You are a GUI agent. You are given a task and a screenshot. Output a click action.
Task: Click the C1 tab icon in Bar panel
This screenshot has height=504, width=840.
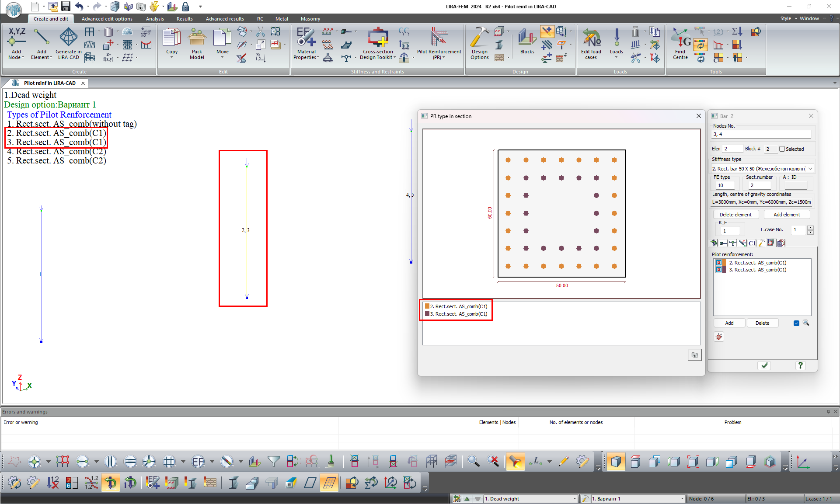pos(752,243)
